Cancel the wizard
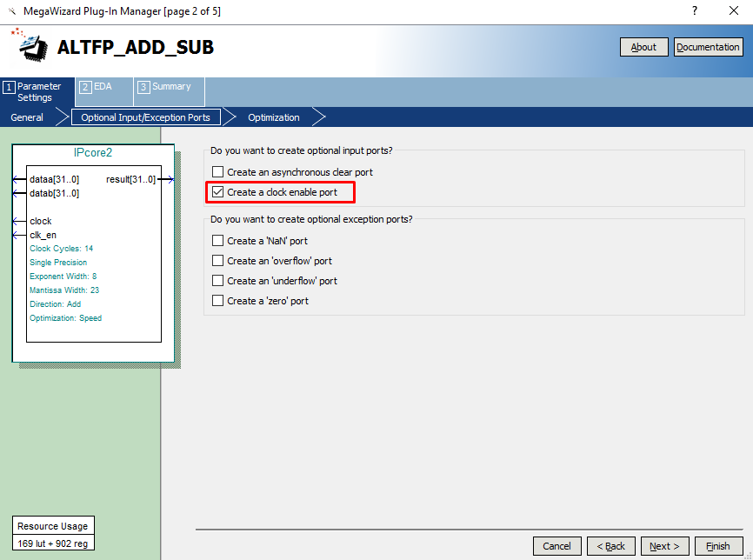 (x=556, y=546)
